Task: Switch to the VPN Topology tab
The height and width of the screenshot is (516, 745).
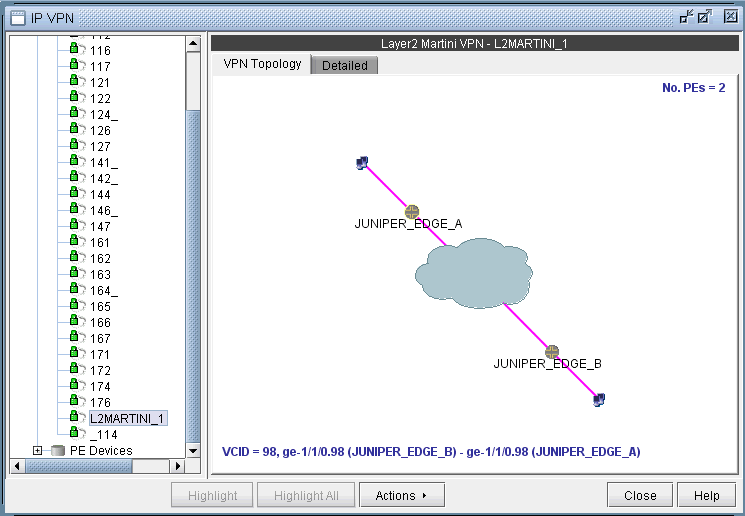Action: [262, 64]
